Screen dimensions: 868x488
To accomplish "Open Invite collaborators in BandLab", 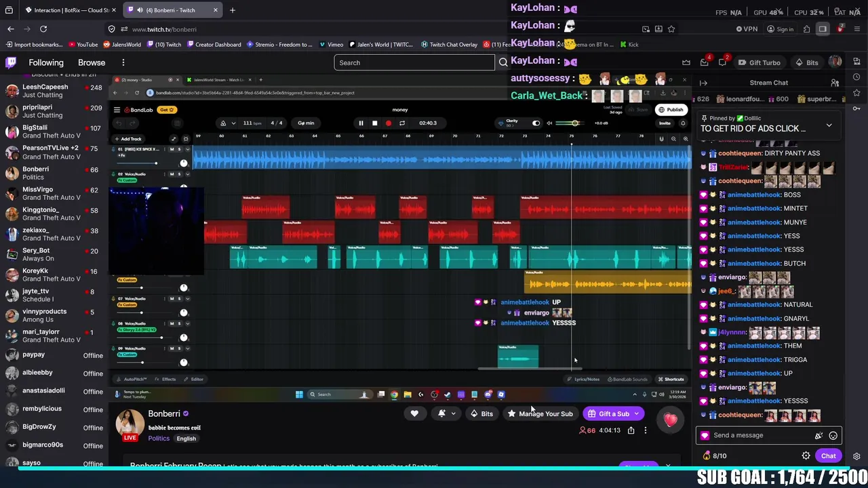I will point(665,123).
